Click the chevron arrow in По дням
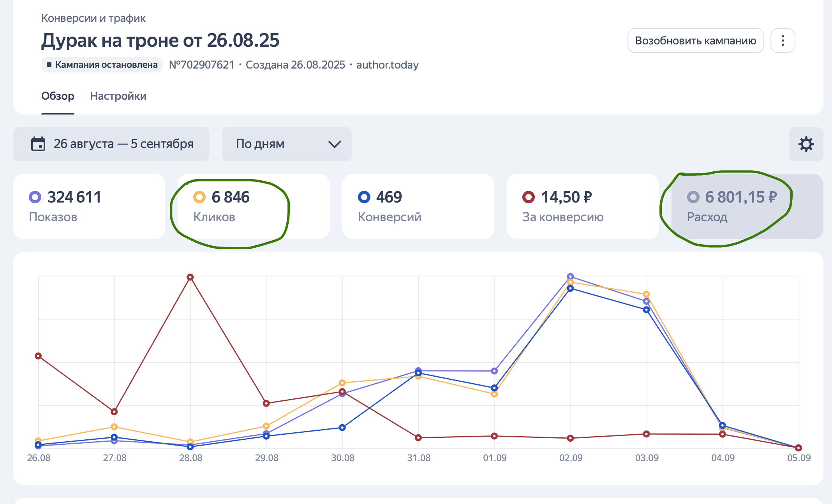The width and height of the screenshot is (832, 504). (335, 145)
